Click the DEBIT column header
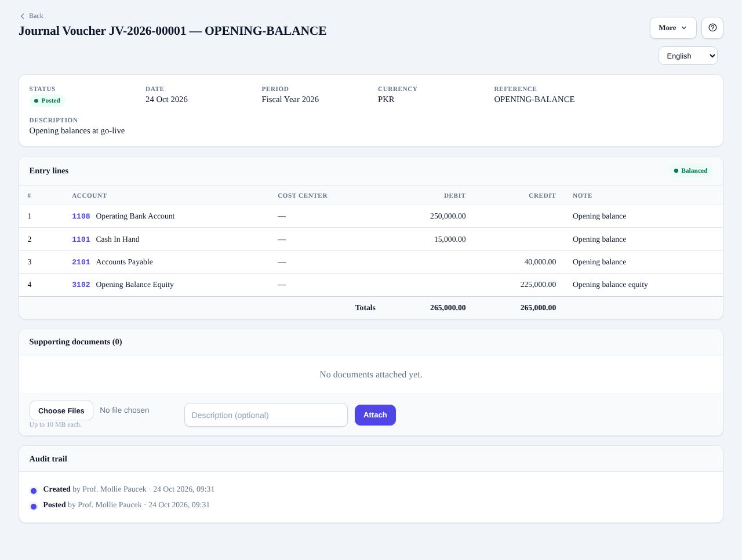The image size is (742, 560). click(455, 196)
